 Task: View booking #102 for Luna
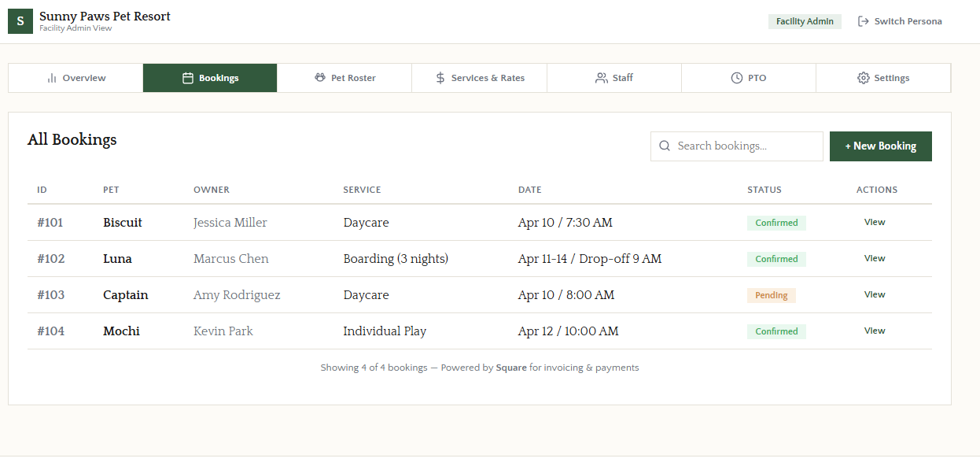(875, 259)
